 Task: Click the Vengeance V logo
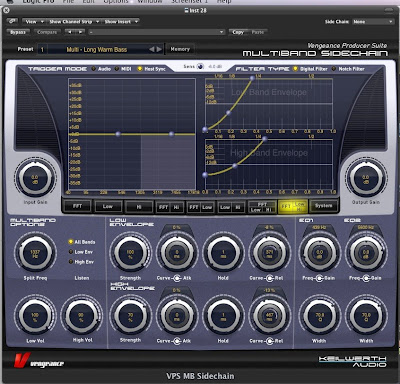[22, 360]
